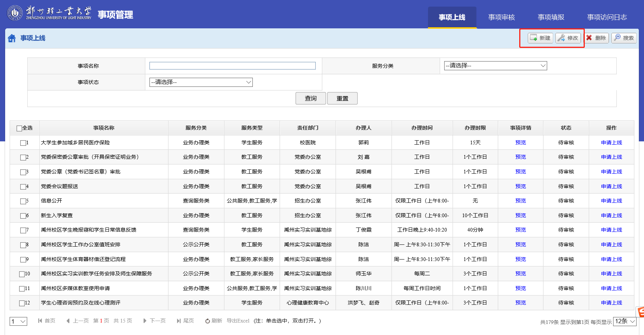This screenshot has height=335, width=644.
Task: Check row 10 checkbox
Action: tap(22, 274)
